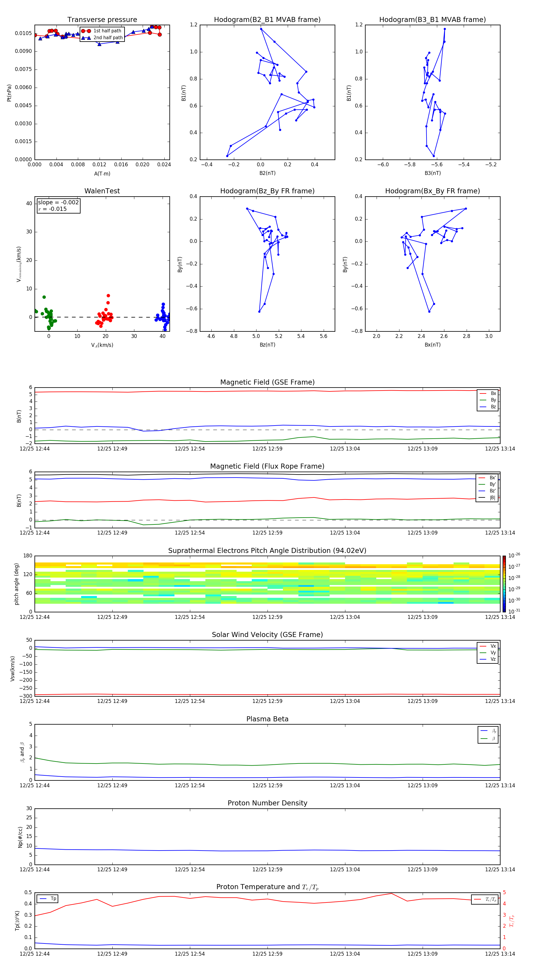Select the "Tp(10^6K)" y-axis label
Viewport: 535px width, 980px height.
click(x=17, y=921)
